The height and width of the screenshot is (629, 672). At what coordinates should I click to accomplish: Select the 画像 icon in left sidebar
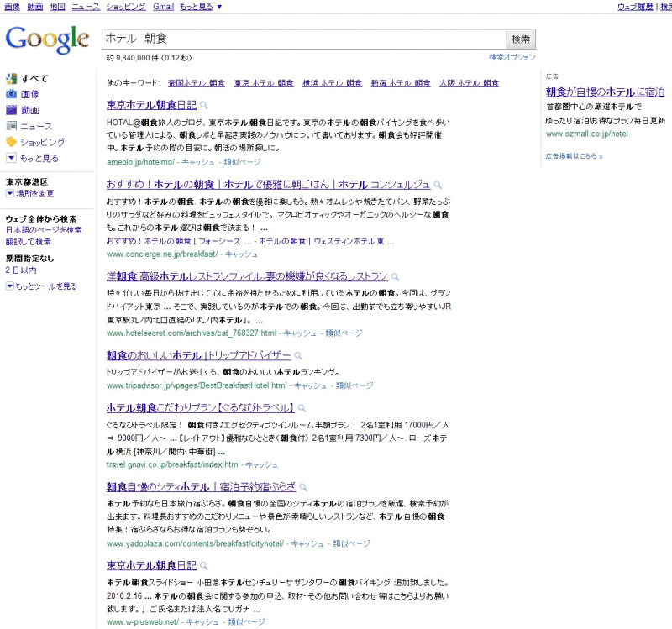point(12,94)
